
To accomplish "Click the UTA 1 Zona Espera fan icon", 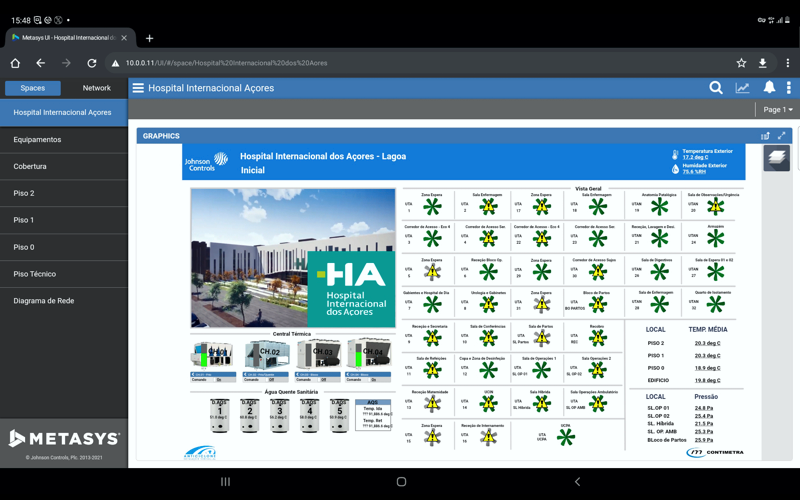I will 432,207.
